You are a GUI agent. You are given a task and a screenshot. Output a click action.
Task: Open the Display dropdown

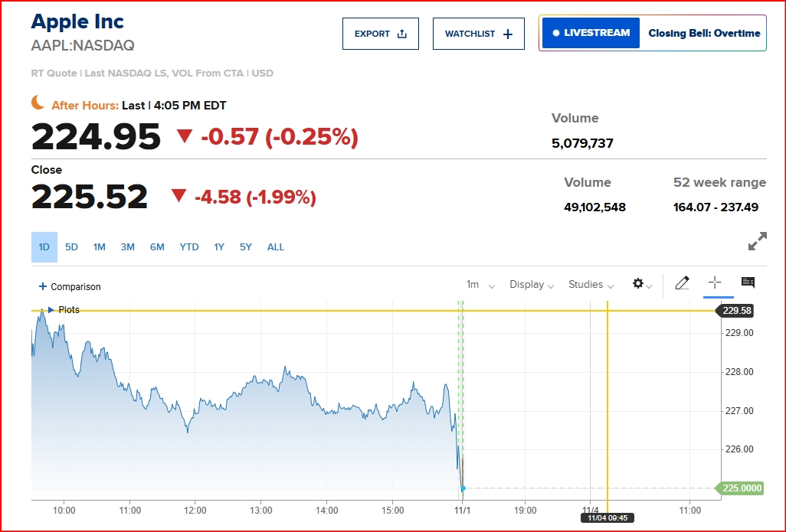pyautogui.click(x=532, y=285)
